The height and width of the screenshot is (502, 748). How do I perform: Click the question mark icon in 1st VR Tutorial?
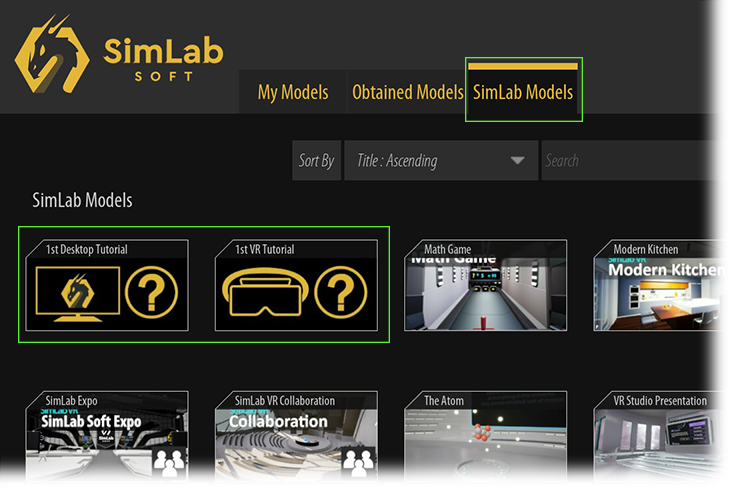coord(341,292)
